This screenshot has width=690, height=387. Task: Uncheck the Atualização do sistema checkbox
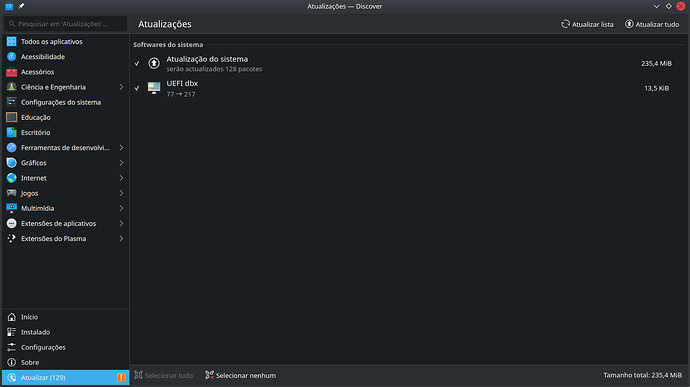coord(137,63)
